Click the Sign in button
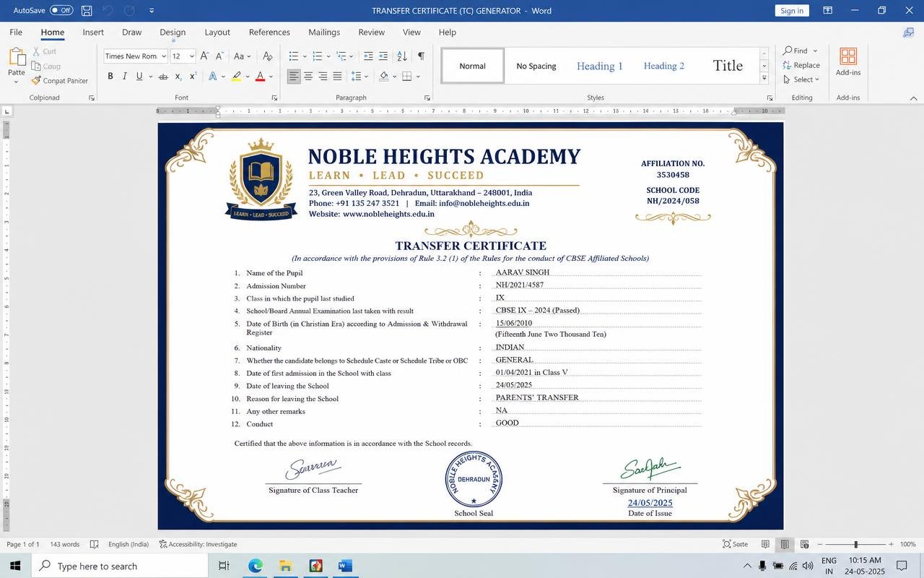 [x=792, y=10]
